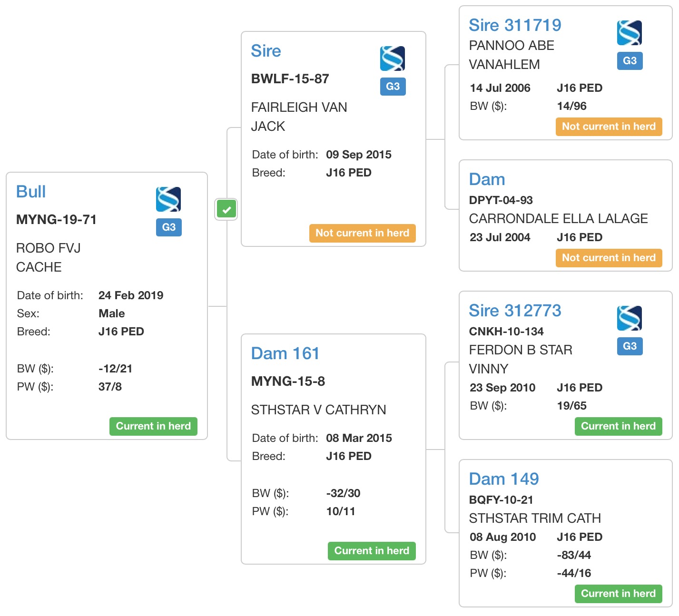Click G3 badge on Ferdon B Star Vinny card
The width and height of the screenshot is (679, 616).
pyautogui.click(x=630, y=346)
